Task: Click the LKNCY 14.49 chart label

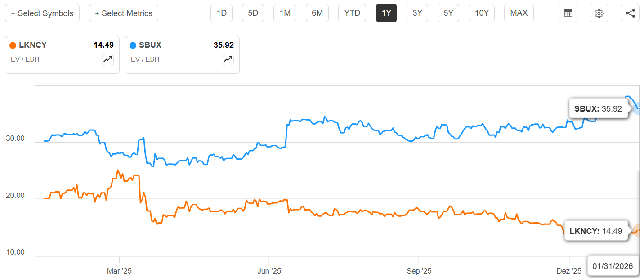Action: click(x=595, y=231)
